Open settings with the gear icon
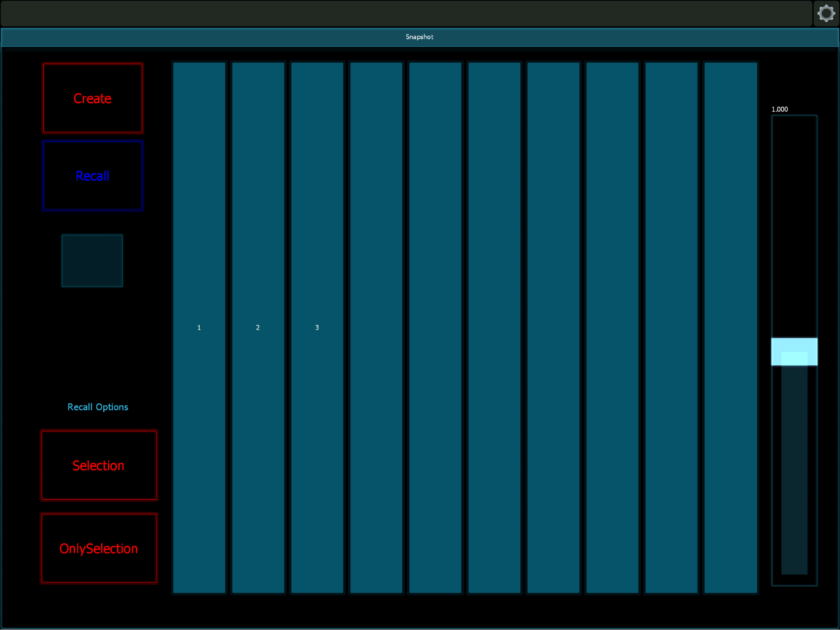This screenshot has height=630, width=840. point(826,13)
